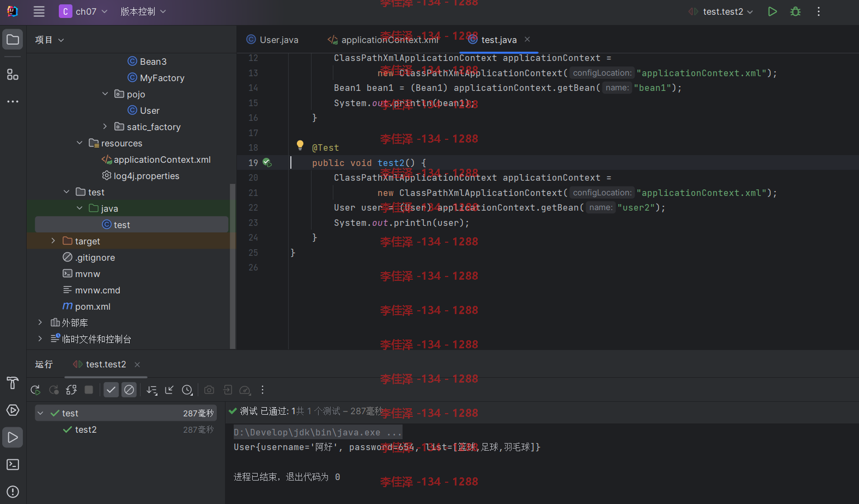Rerun the test in run panel

pyautogui.click(x=35, y=390)
